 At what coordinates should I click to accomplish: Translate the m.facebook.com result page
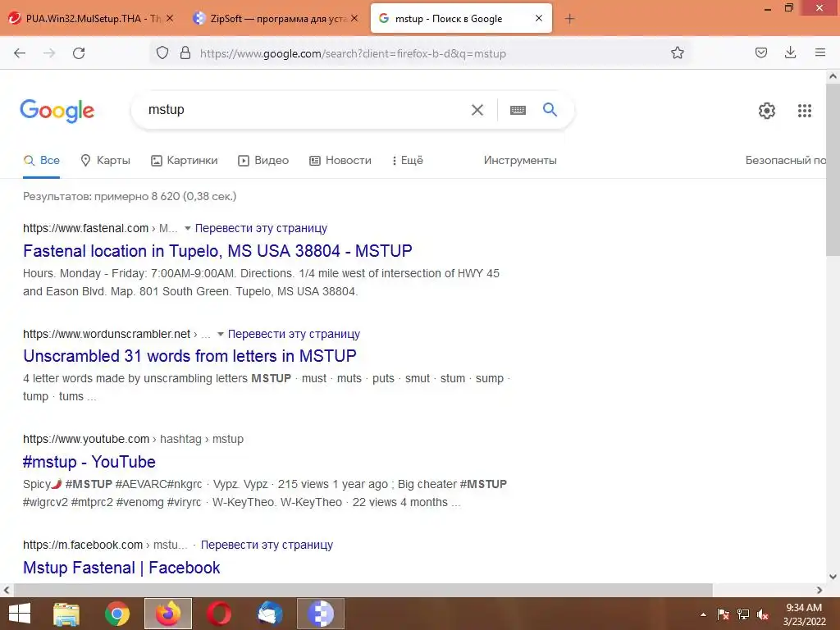click(x=267, y=545)
